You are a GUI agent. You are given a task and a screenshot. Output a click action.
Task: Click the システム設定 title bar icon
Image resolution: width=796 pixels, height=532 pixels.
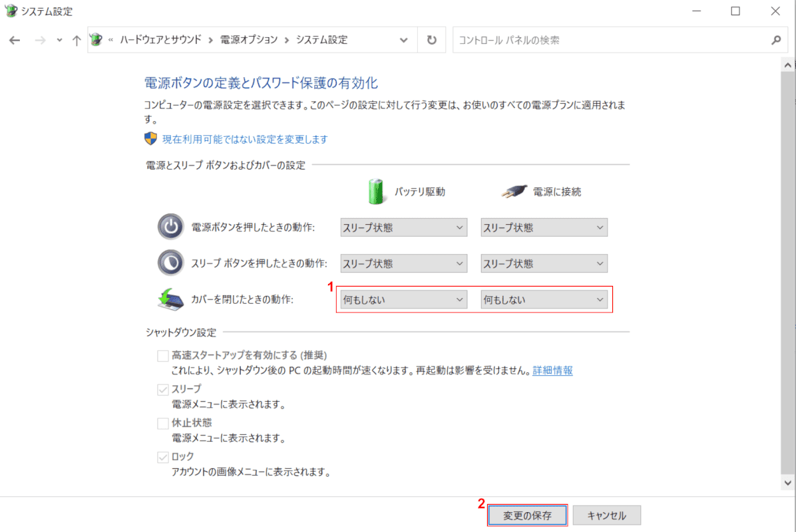[11, 11]
